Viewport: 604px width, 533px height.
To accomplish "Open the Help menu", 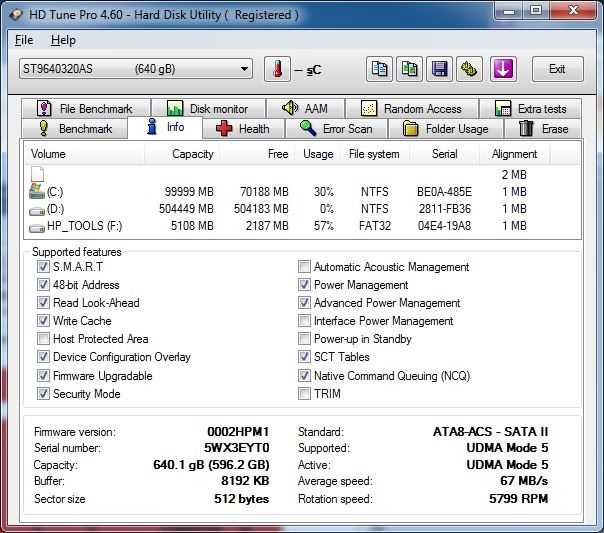I will [x=63, y=40].
